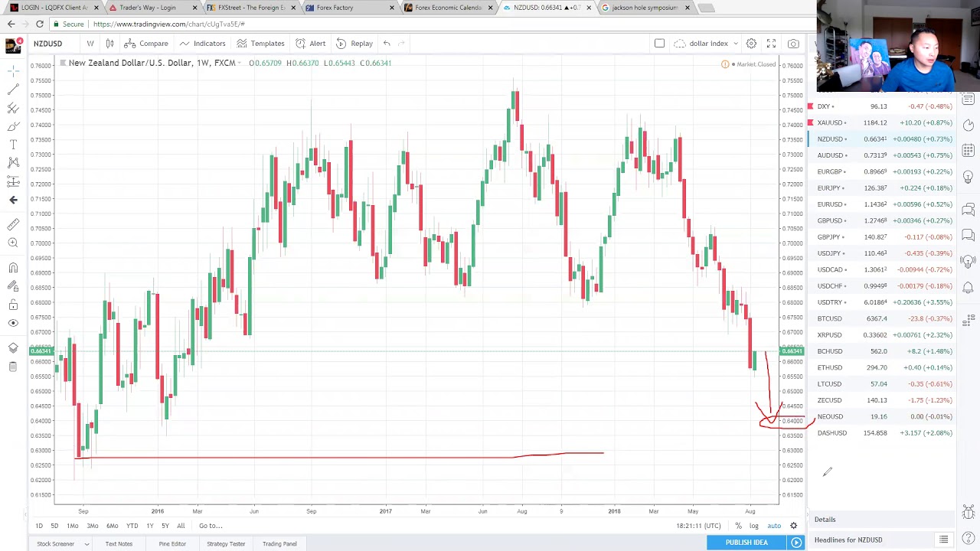Take a chart snapshot with camera icon
The height and width of the screenshot is (551, 980).
793,44
